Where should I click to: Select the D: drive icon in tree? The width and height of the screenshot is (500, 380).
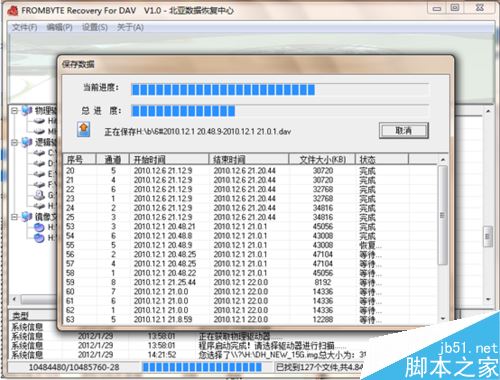[x=39, y=163]
